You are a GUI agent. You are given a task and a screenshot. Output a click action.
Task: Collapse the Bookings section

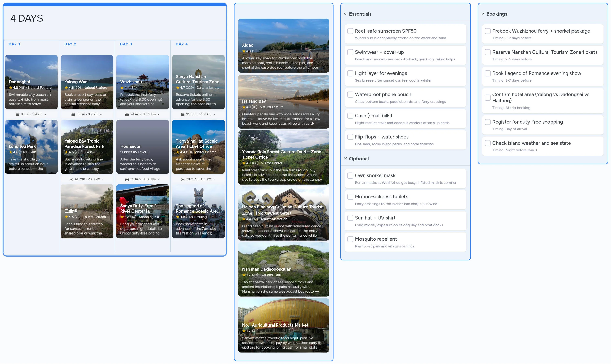tap(483, 14)
